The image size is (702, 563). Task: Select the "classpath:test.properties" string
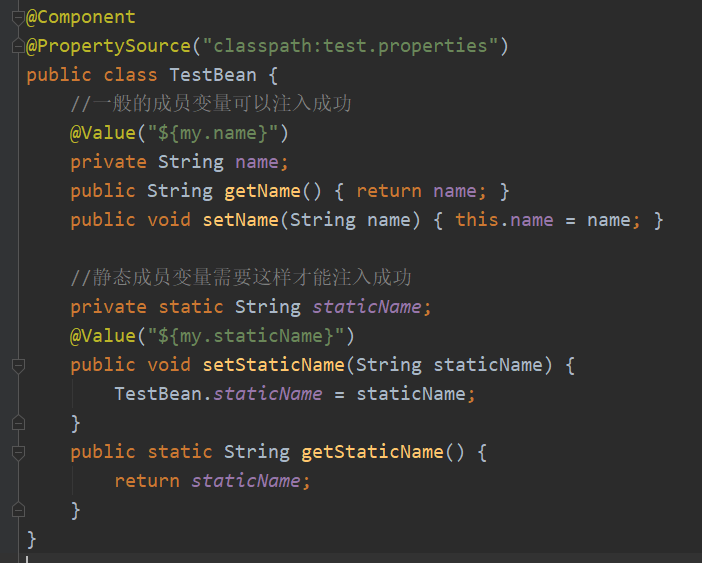click(x=350, y=46)
